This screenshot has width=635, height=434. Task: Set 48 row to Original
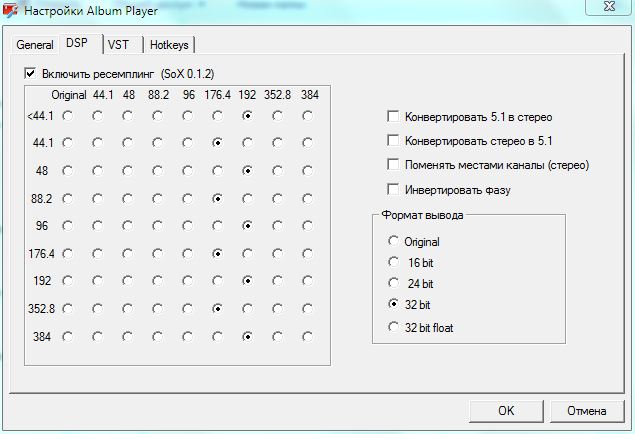[x=68, y=171]
